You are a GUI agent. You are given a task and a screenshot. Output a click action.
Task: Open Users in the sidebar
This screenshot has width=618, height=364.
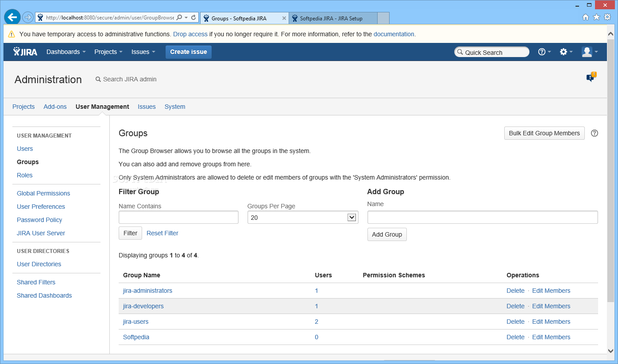pyautogui.click(x=25, y=149)
